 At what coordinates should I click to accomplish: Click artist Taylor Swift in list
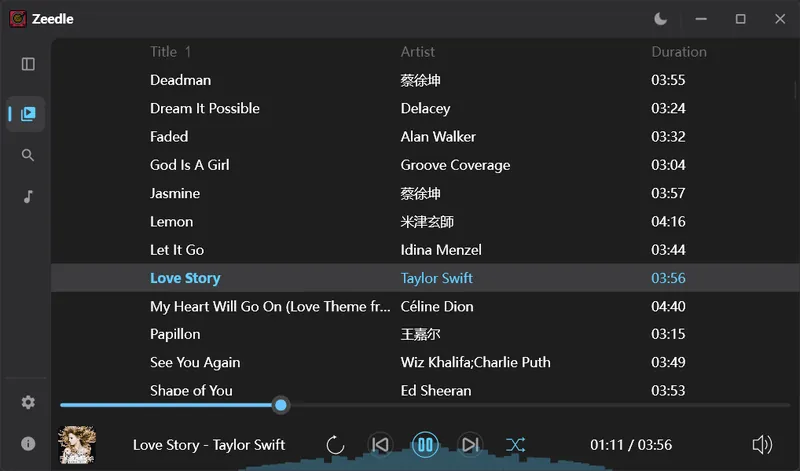(437, 278)
